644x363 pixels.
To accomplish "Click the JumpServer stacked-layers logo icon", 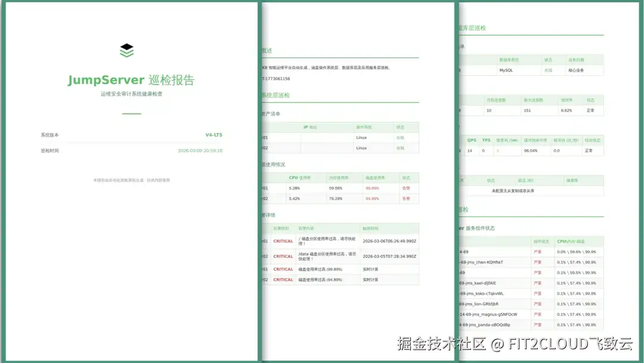I will (x=126, y=50).
